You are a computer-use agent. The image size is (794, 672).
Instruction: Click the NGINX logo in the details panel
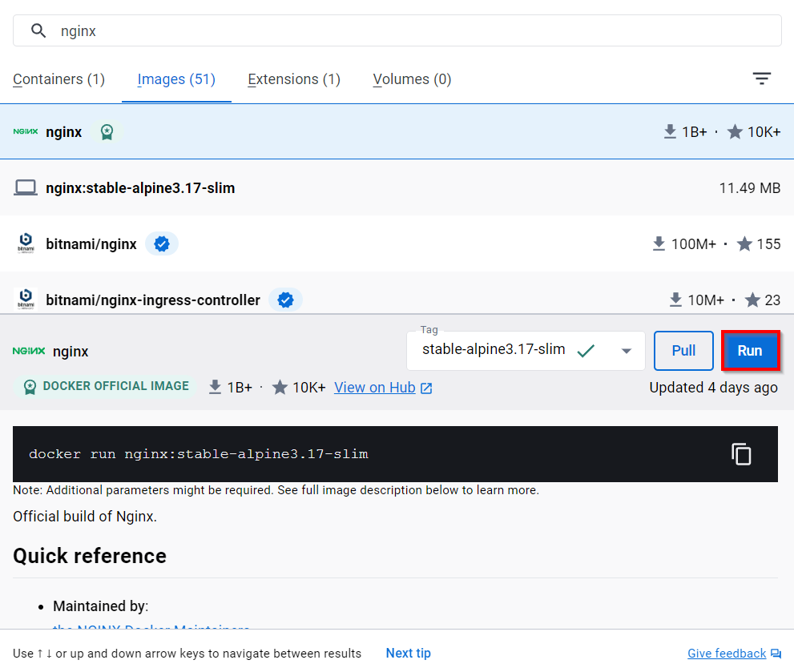point(29,351)
